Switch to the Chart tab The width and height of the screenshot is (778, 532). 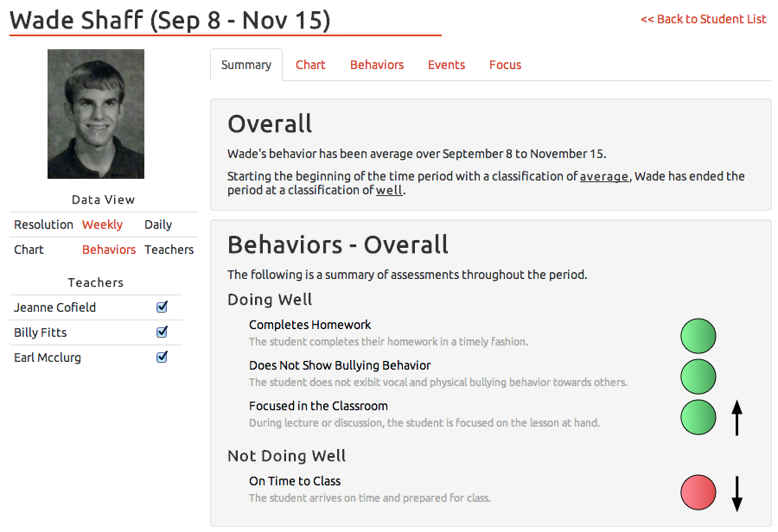pyautogui.click(x=310, y=65)
